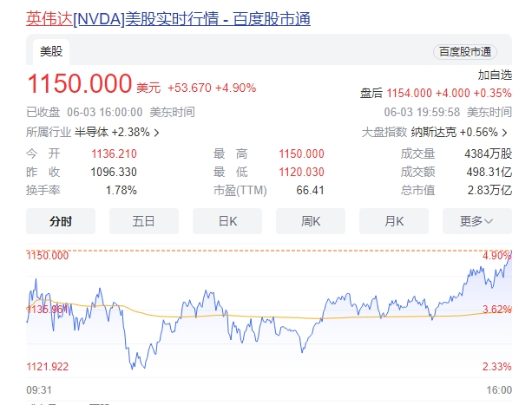
Task: Click the 最高 value 1150.000
Action: [302, 154]
